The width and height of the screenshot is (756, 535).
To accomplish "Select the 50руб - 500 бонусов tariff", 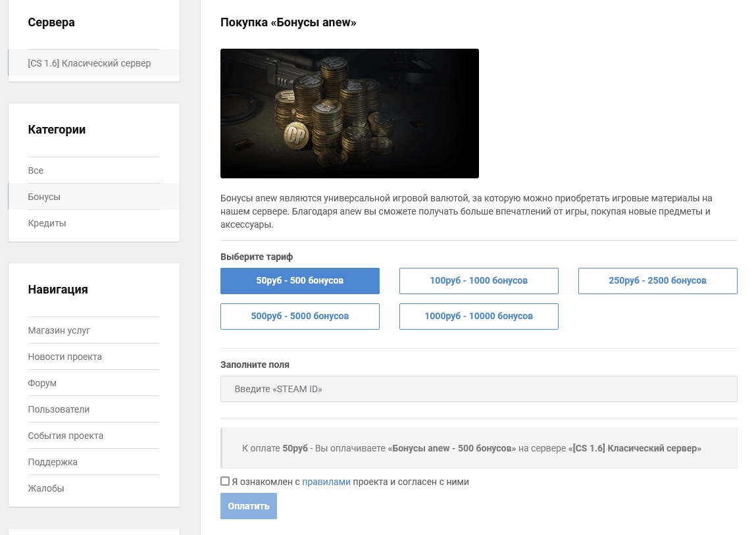I will tap(299, 280).
